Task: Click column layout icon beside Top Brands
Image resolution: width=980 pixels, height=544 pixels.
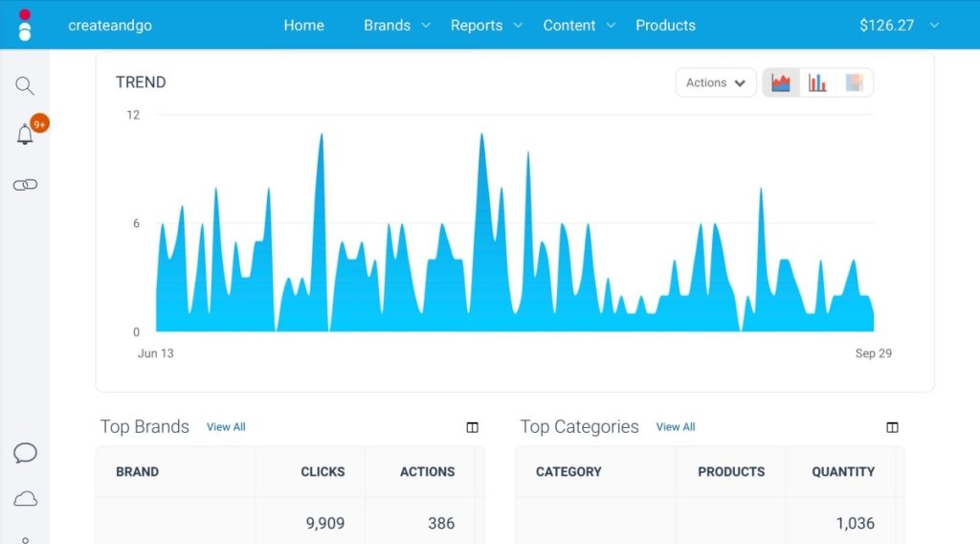Action: pos(472,427)
